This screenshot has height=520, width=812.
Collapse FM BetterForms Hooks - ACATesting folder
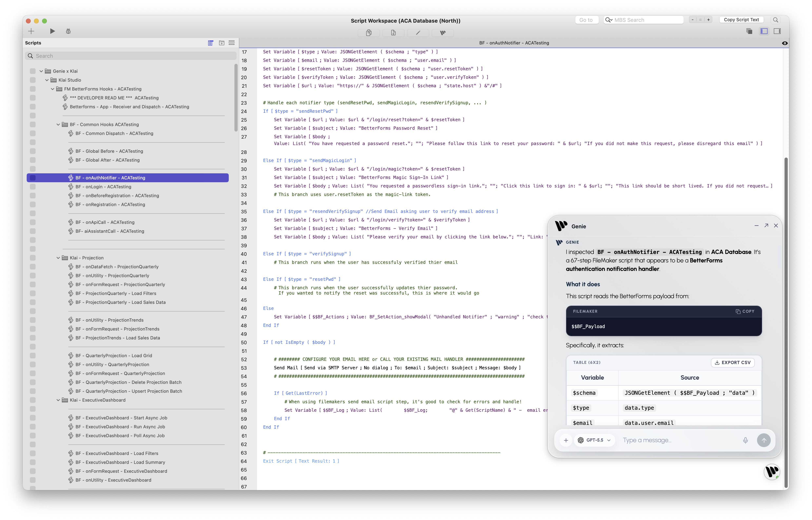[53, 89]
